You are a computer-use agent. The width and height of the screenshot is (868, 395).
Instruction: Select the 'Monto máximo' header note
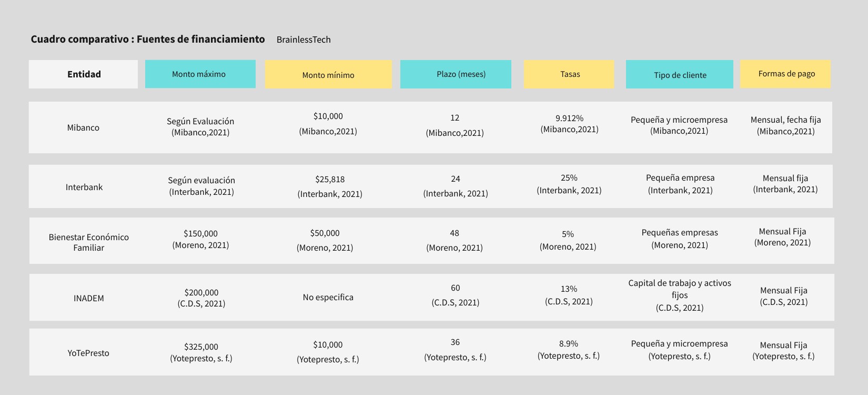coord(200,74)
